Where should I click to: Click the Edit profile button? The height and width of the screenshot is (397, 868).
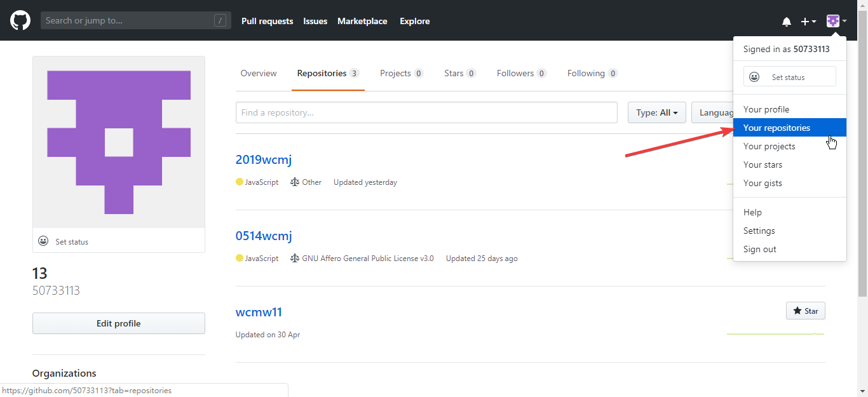point(119,323)
